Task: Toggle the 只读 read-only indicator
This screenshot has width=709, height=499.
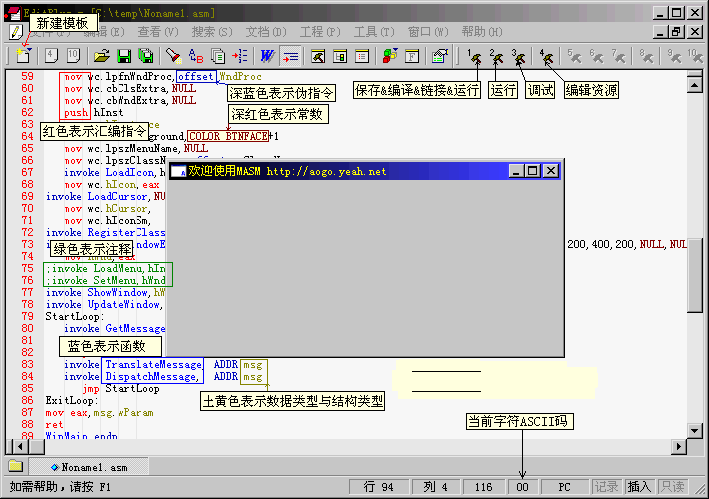Action: [x=672, y=487]
